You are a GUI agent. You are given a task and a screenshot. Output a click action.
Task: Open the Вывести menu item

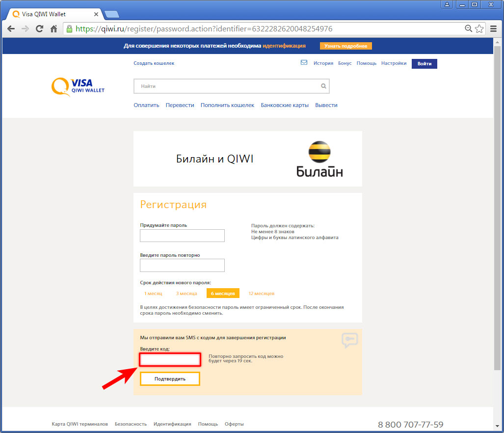[x=326, y=105]
